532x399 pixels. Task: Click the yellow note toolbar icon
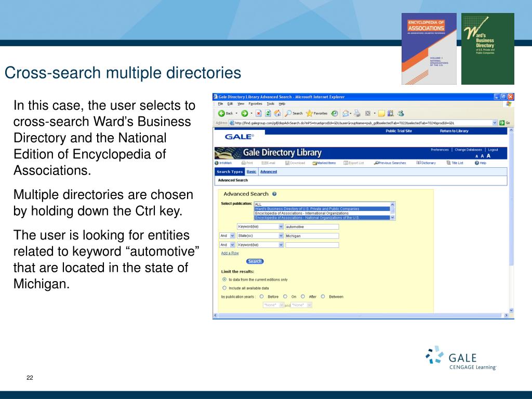point(382,113)
